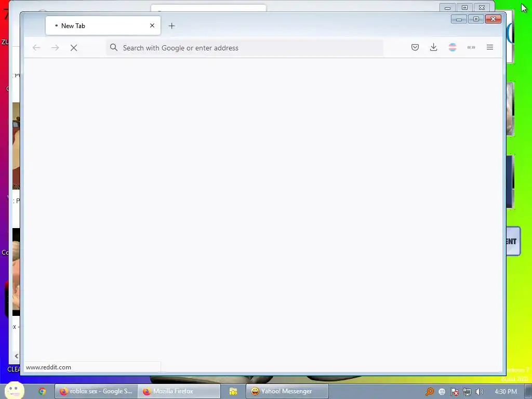Close the background browser window
This screenshot has height=399, width=532.
click(x=482, y=7)
